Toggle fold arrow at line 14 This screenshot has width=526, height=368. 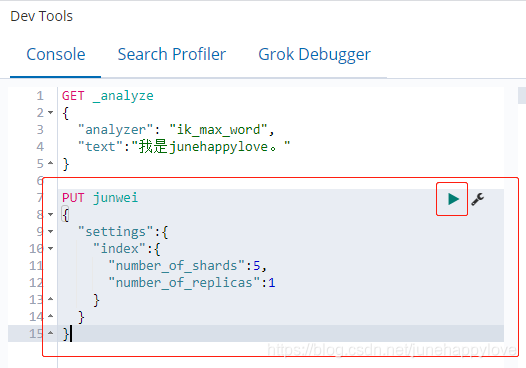click(x=51, y=316)
